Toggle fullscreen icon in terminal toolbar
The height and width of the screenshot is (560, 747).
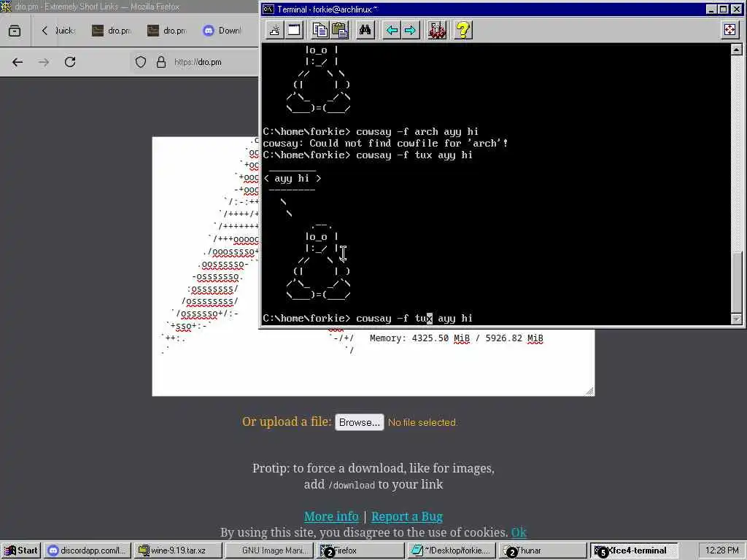(729, 30)
